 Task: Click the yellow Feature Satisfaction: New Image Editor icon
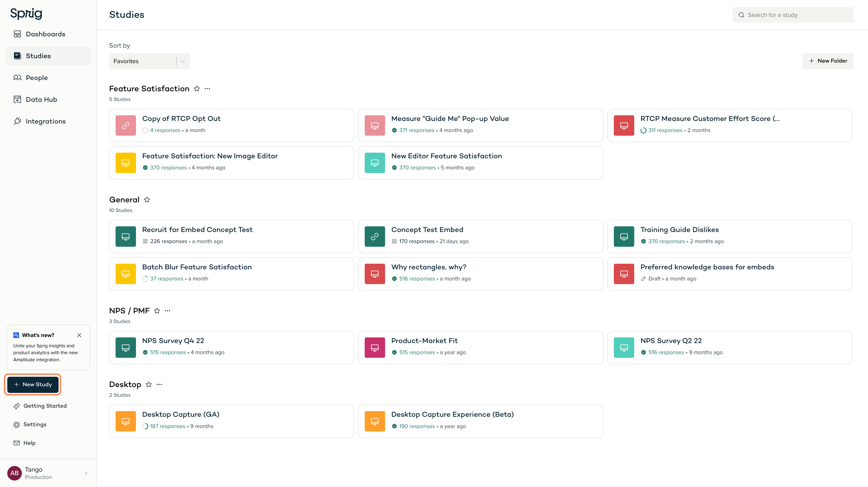pyautogui.click(x=126, y=163)
